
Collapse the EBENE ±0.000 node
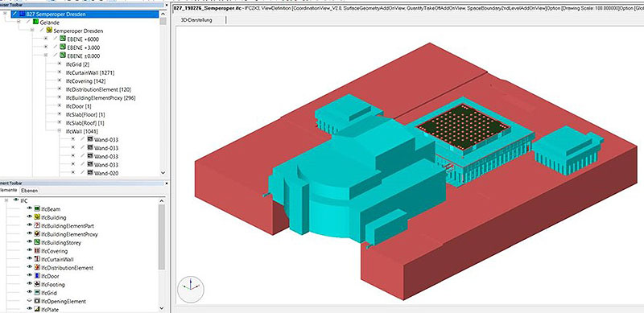coord(46,56)
